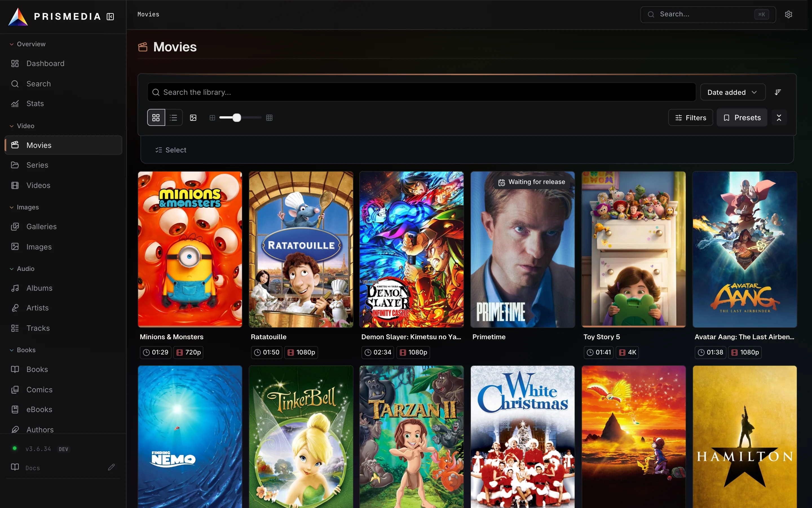Switch to grid view layout
Image resolution: width=812 pixels, height=508 pixels.
pyautogui.click(x=156, y=118)
